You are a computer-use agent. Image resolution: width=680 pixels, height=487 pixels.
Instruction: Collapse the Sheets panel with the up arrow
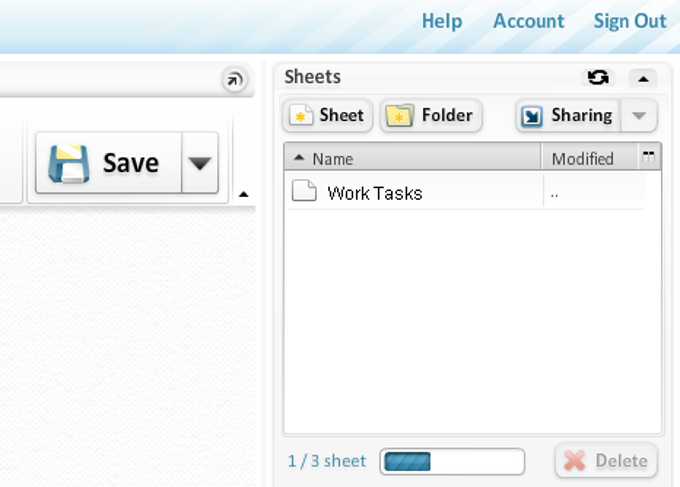click(643, 78)
